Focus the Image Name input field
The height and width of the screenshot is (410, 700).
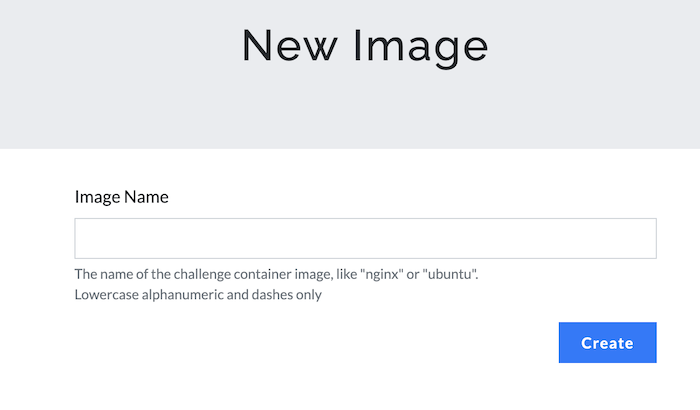coord(365,239)
